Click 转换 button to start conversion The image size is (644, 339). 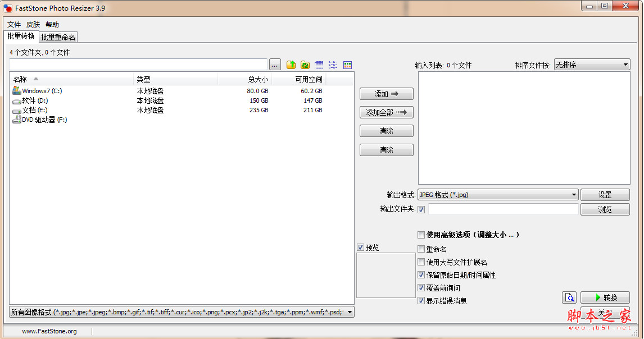pyautogui.click(x=605, y=297)
